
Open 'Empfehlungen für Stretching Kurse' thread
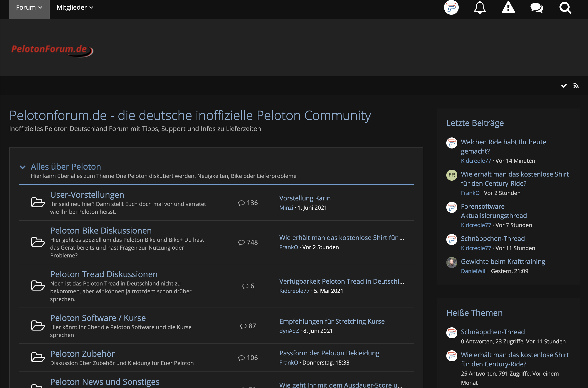click(332, 321)
